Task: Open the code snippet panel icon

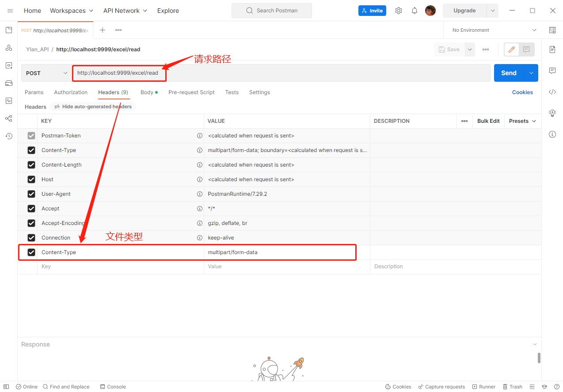Action: 552,92
